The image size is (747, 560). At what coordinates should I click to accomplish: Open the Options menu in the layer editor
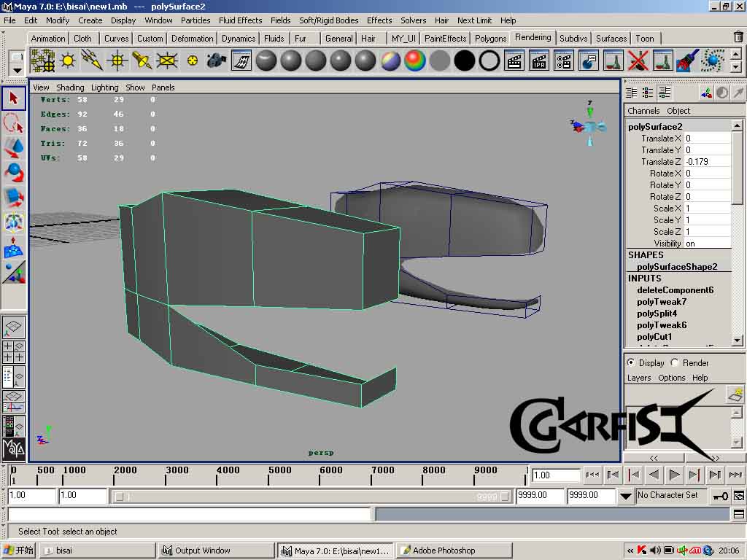point(672,378)
